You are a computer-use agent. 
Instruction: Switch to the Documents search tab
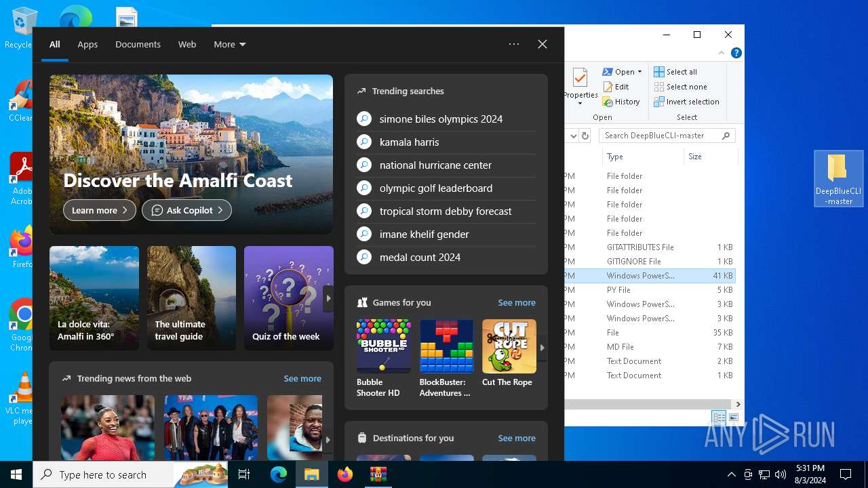tap(138, 44)
